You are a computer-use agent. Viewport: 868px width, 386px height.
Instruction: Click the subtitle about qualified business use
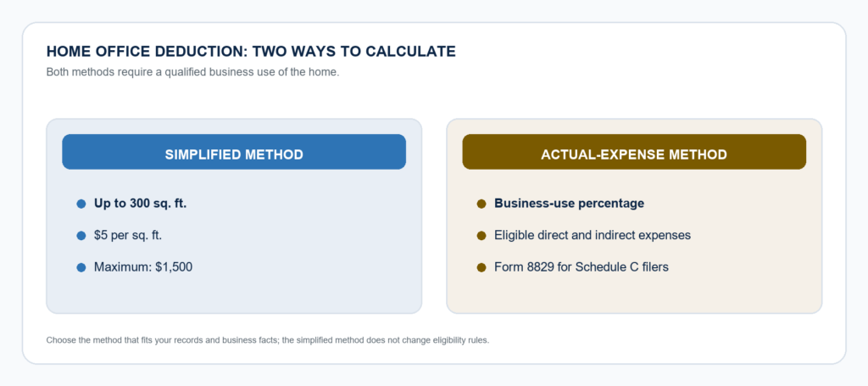(x=192, y=72)
